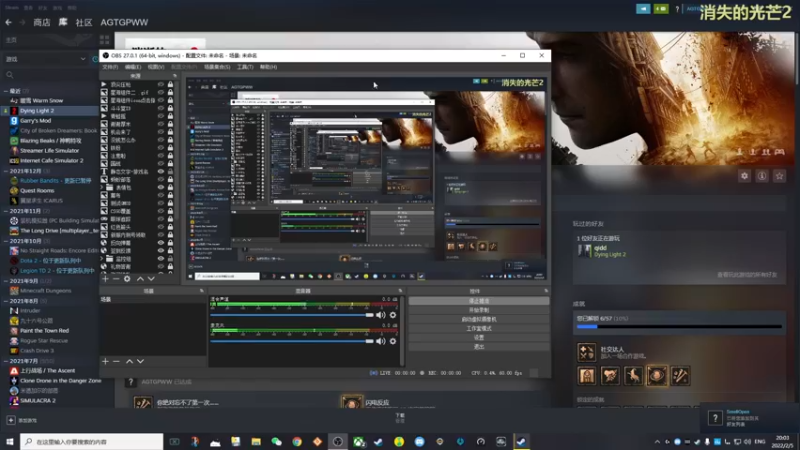The width and height of the screenshot is (800, 450).
Task: Add a new scene in OBS scenes panel
Action: point(105,361)
